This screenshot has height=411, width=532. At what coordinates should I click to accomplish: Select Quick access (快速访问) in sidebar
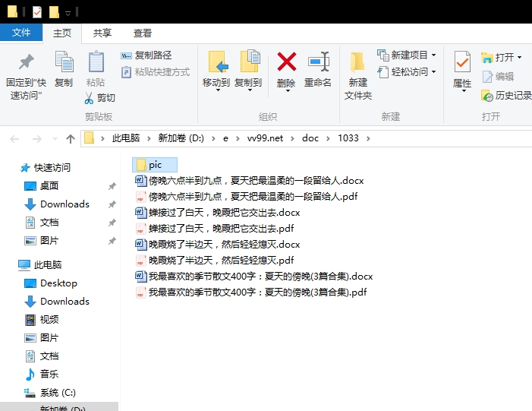point(45,167)
